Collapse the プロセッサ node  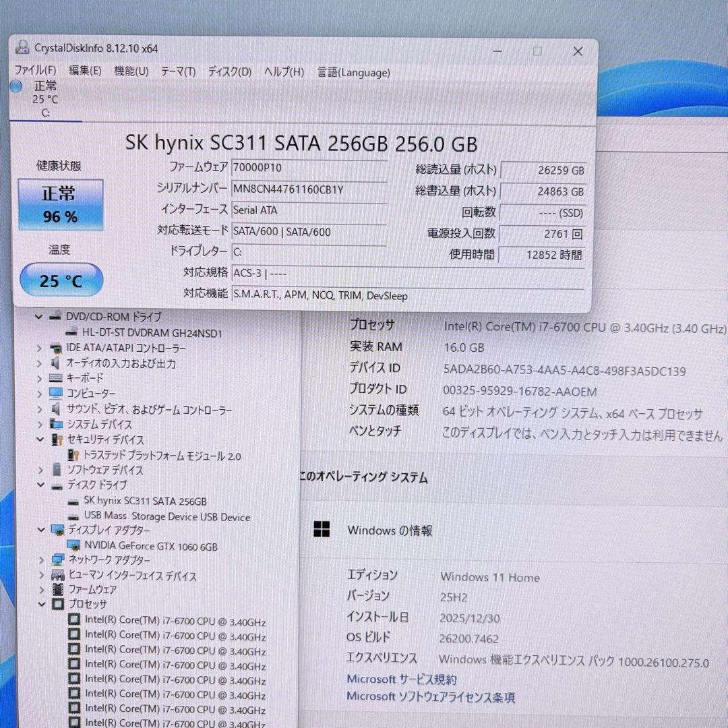point(42,604)
